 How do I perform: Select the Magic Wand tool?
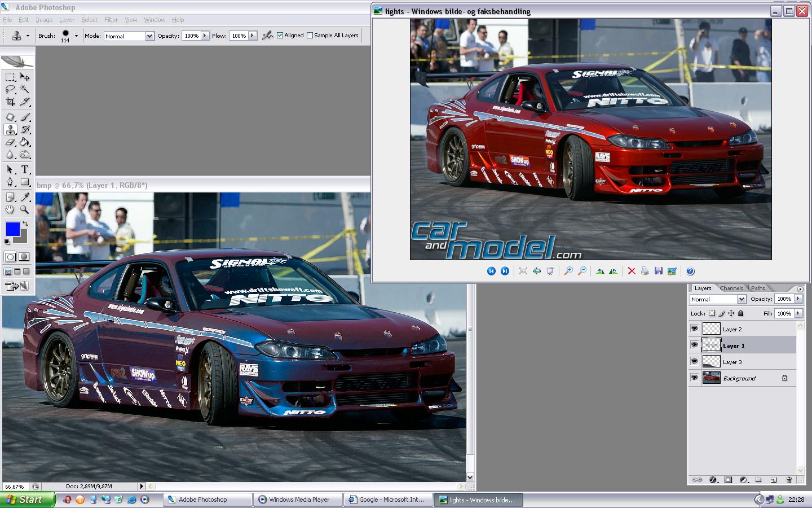pos(25,89)
